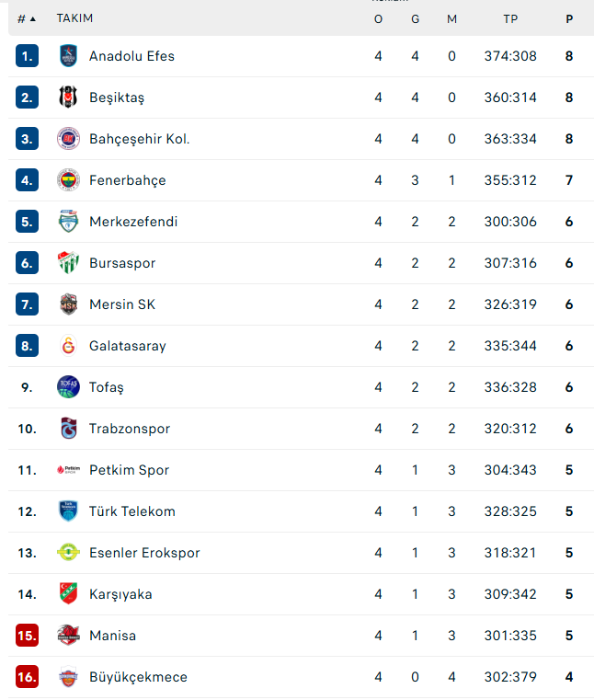Image resolution: width=594 pixels, height=700 pixels.
Task: Click the TP column header
Action: point(510,18)
